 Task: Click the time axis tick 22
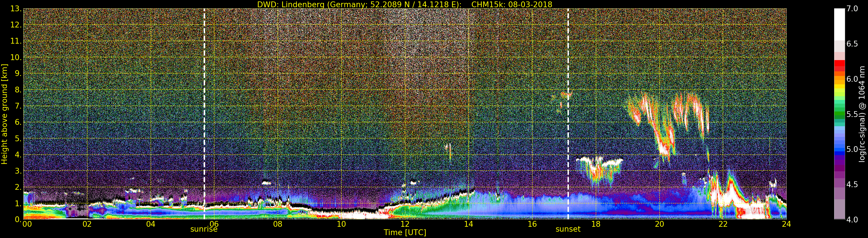pos(723,224)
